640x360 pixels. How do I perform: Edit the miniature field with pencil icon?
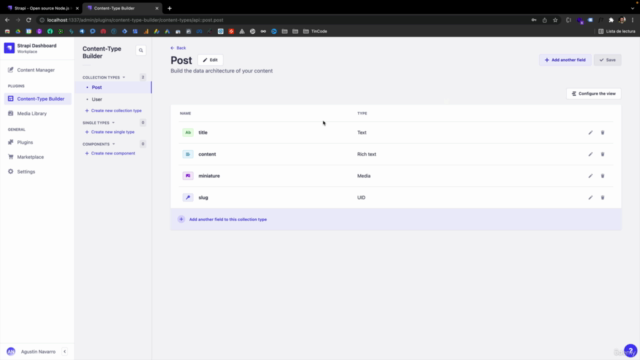coord(590,176)
